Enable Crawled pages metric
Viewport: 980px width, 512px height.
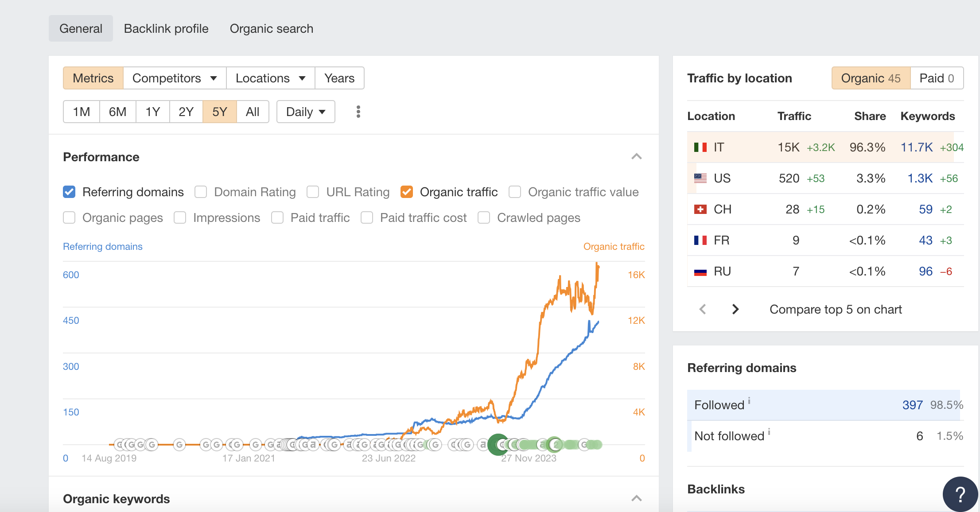click(484, 217)
